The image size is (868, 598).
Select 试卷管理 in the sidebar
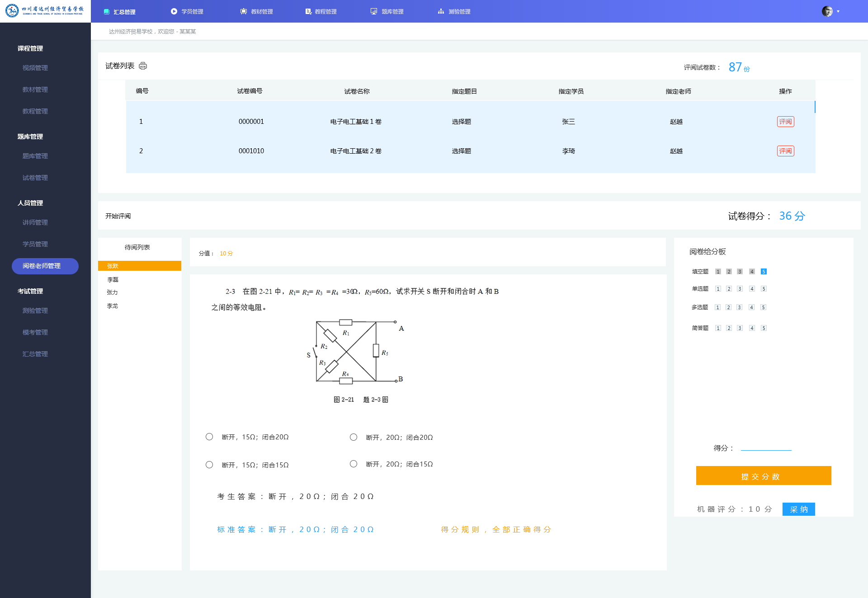pyautogui.click(x=35, y=178)
